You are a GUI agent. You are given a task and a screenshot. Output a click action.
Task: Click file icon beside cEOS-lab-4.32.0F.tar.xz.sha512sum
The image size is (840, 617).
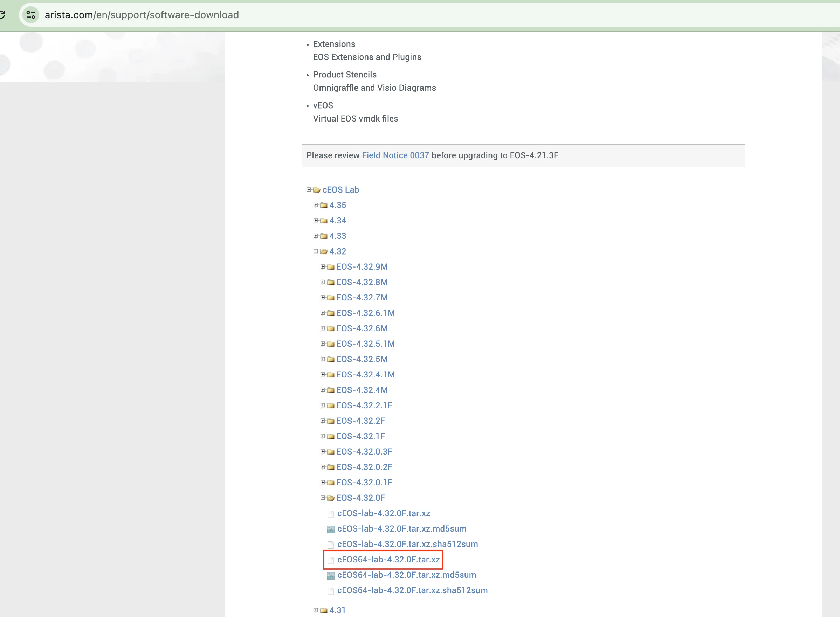[x=331, y=545]
